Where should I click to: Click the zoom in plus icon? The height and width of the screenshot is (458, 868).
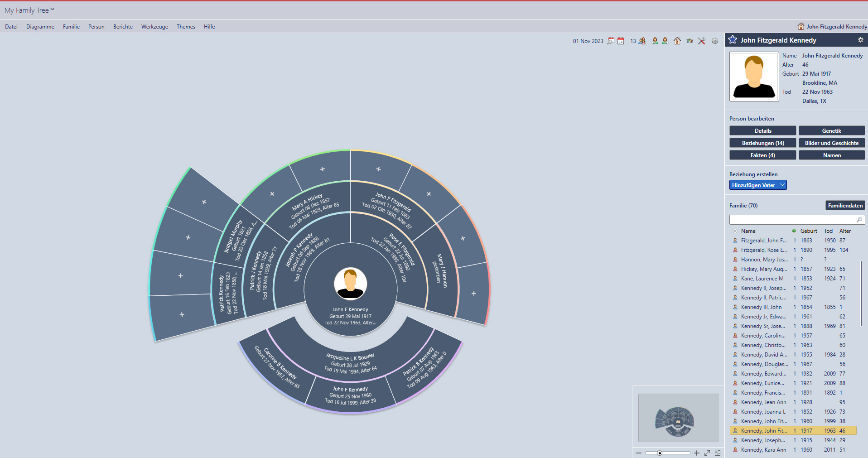pyautogui.click(x=696, y=453)
